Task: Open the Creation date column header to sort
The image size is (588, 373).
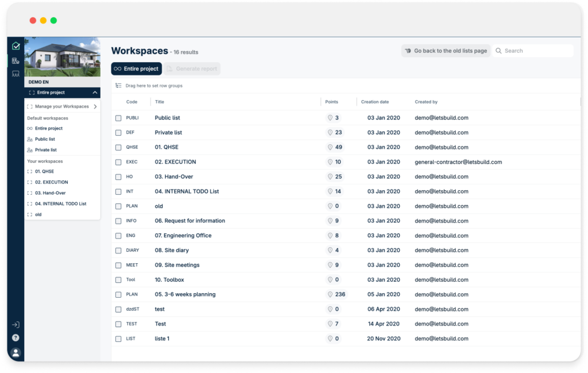Action: 376,102
